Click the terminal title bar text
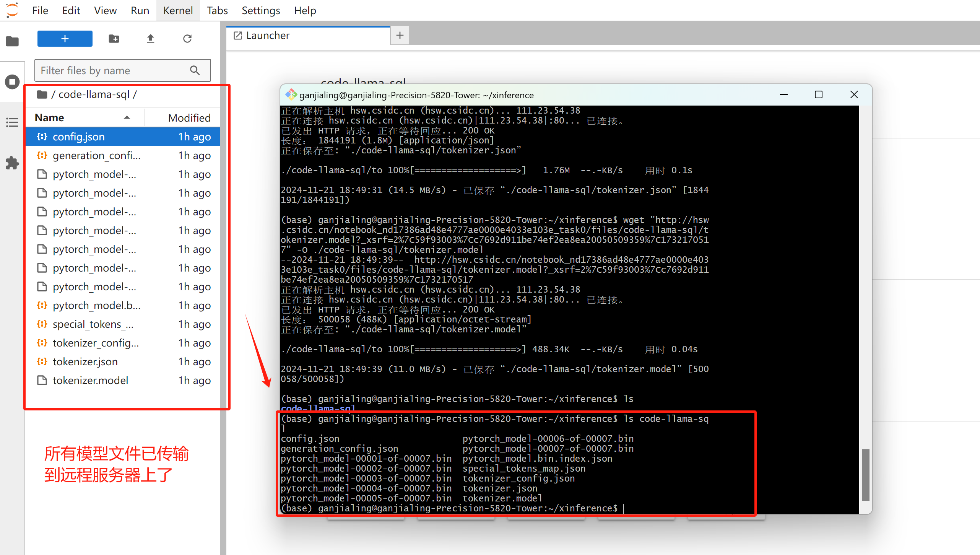980x555 pixels. (416, 95)
